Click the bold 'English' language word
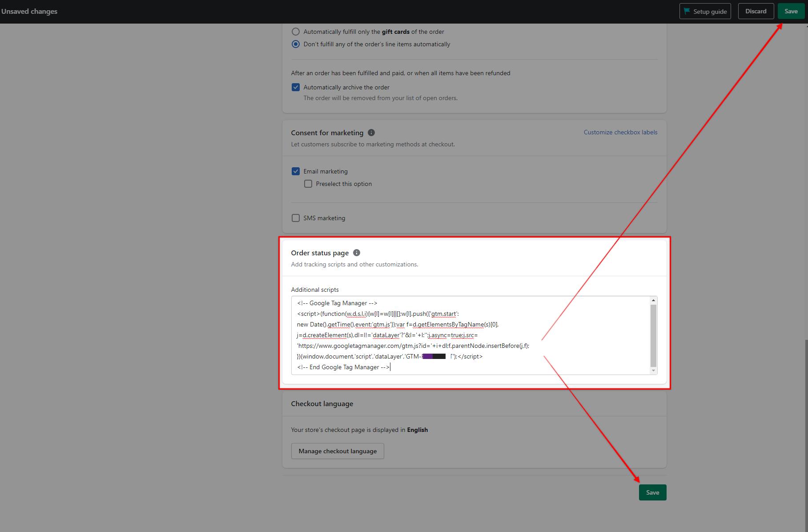This screenshot has height=532, width=808. 417,430
